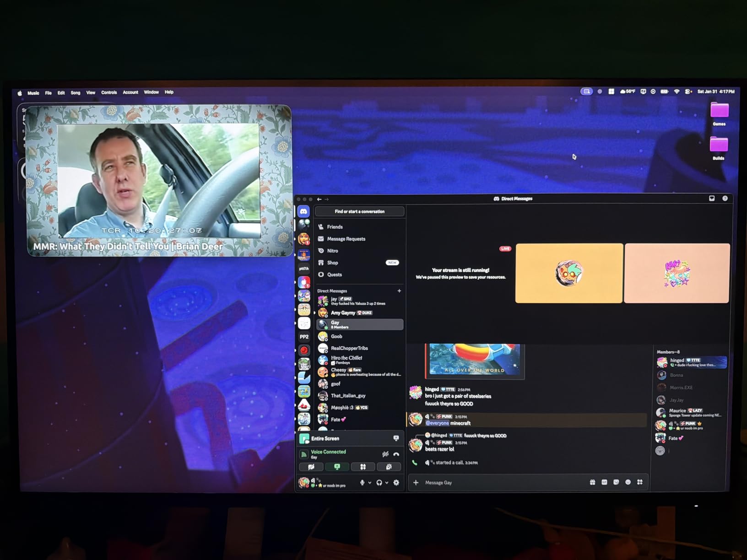Open Message Requests

(x=346, y=238)
